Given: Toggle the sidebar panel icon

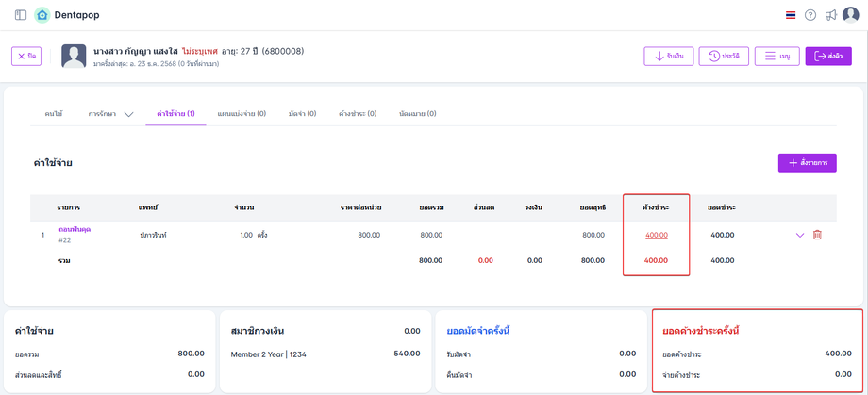Looking at the screenshot, I should tap(21, 15).
